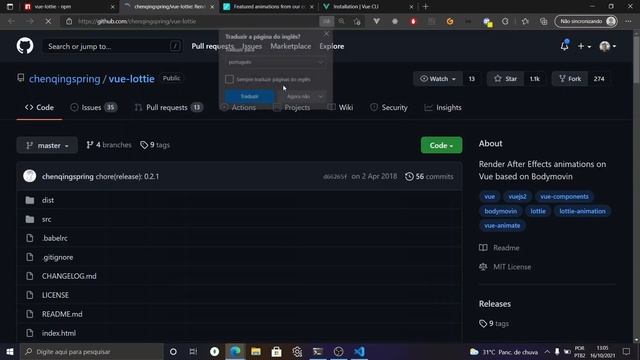Open the browser settings ellipsis menu
The width and height of the screenshot is (640, 360).
(x=628, y=21)
